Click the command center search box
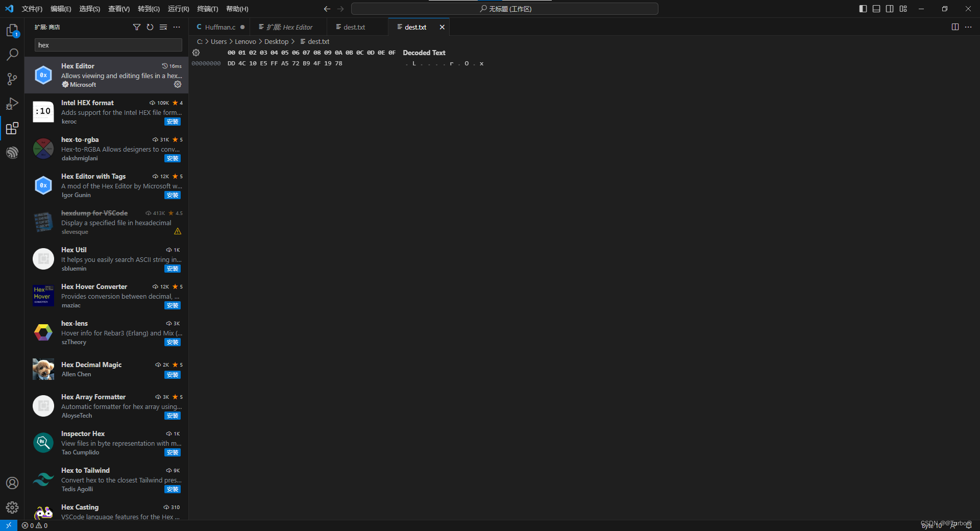Screen dimensions: 980x531 click(x=505, y=9)
